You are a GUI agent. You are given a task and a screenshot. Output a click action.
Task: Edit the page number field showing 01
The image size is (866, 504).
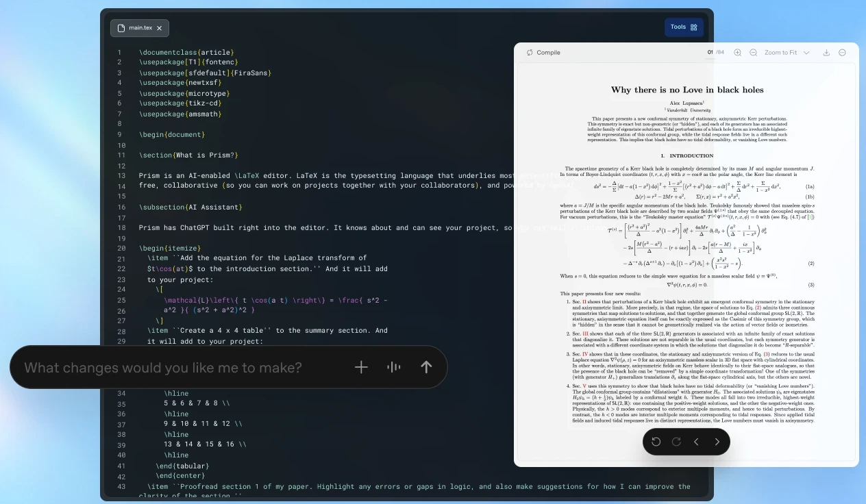[709, 52]
